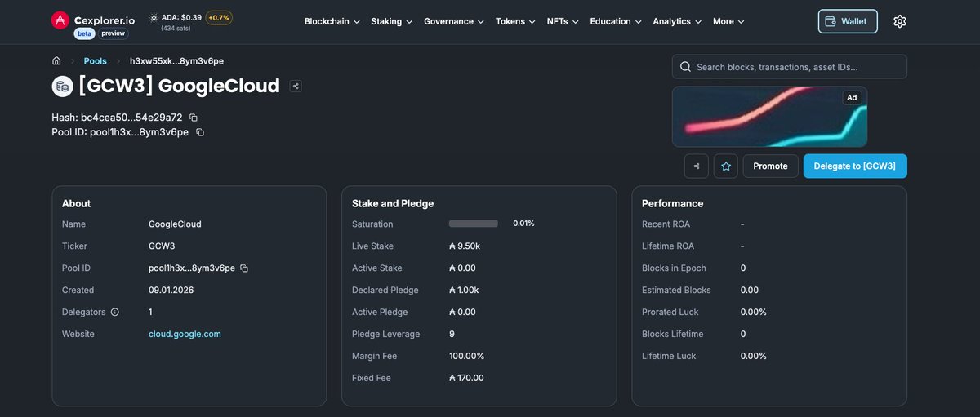980x417 pixels.
Task: Click the Pledge Leverage value 9
Action: (452, 335)
